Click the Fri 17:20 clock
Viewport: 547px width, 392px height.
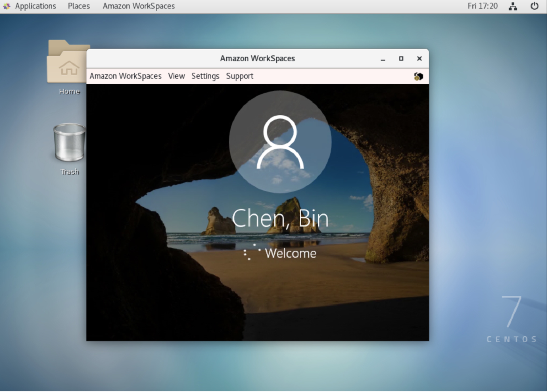[482, 6]
